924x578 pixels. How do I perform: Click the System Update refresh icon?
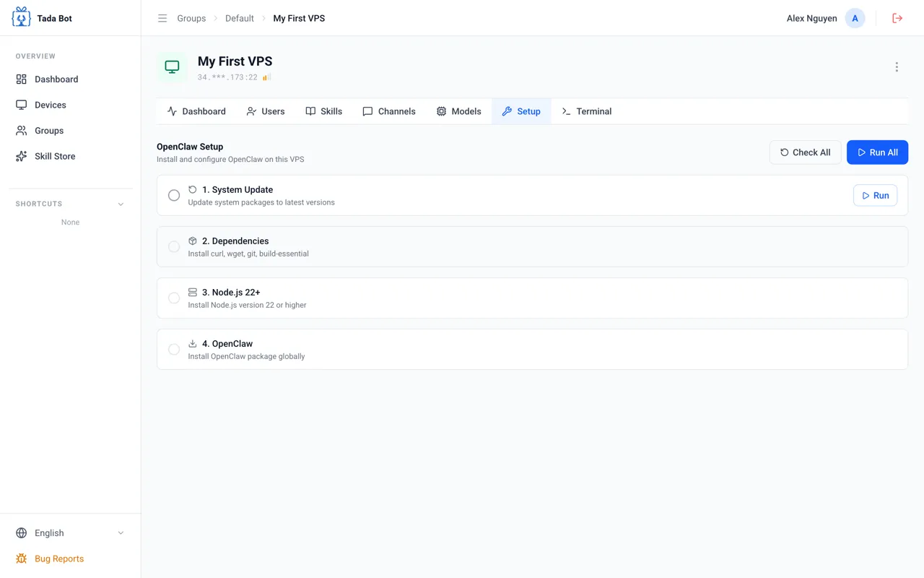point(193,189)
